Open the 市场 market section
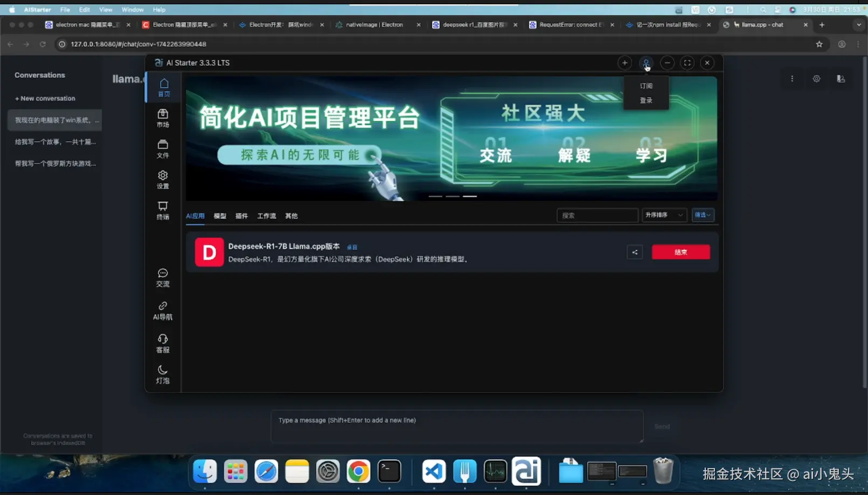 (163, 118)
